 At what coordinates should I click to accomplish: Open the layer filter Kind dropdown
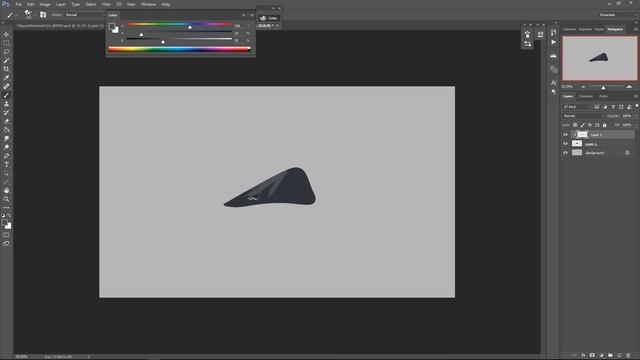(577, 107)
